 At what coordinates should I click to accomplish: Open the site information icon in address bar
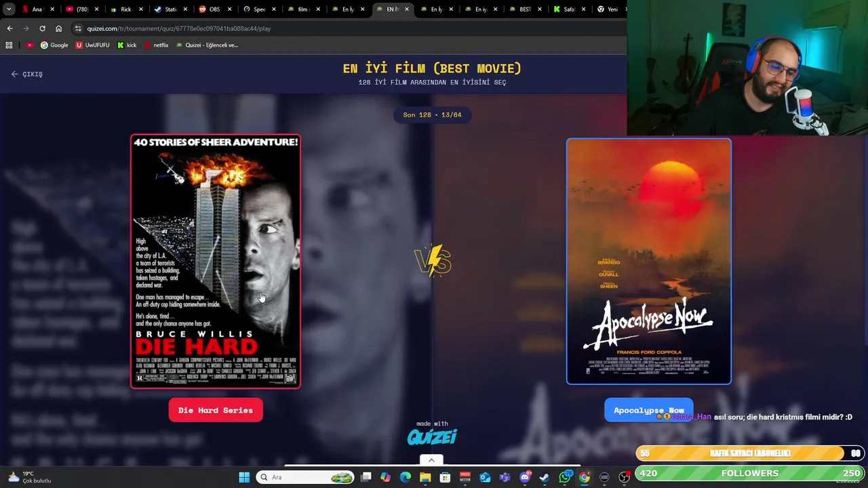(x=78, y=28)
